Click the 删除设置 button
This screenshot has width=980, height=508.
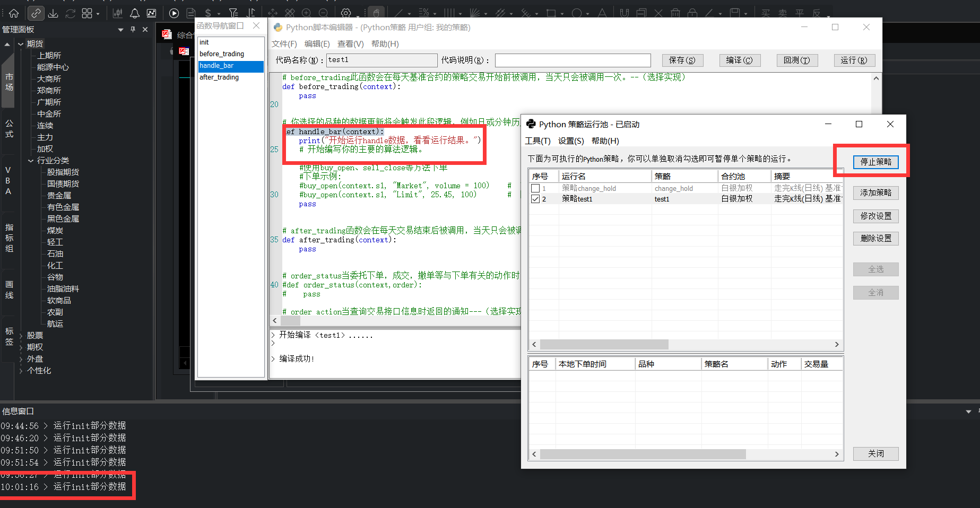[x=876, y=239]
